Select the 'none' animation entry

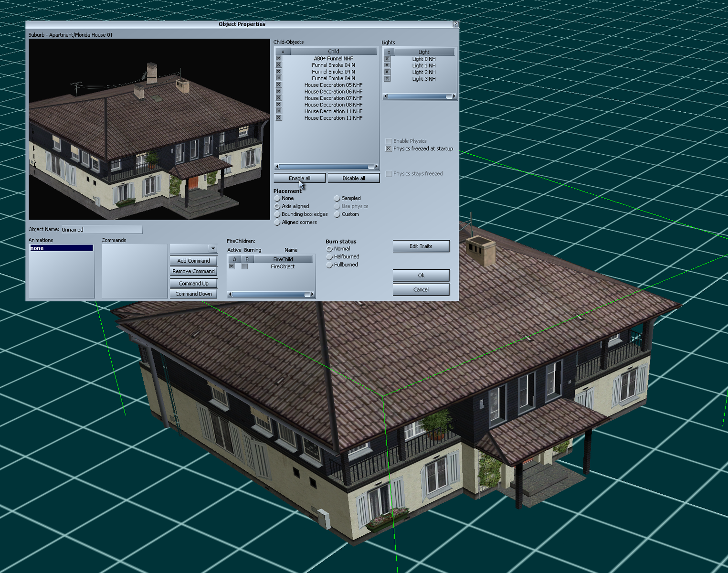[61, 248]
